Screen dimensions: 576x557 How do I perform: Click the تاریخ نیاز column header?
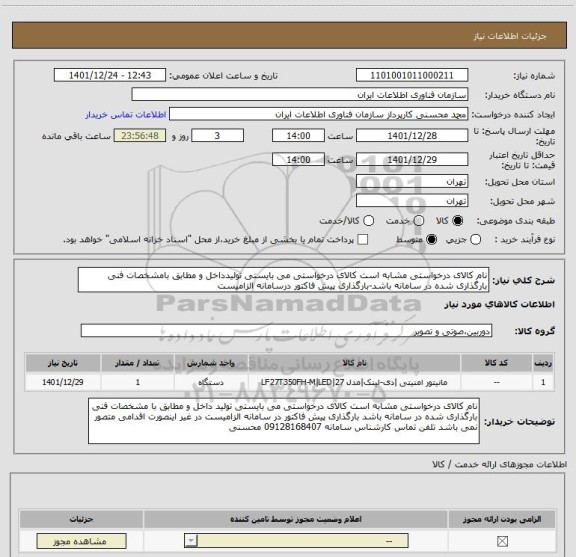coord(63,363)
